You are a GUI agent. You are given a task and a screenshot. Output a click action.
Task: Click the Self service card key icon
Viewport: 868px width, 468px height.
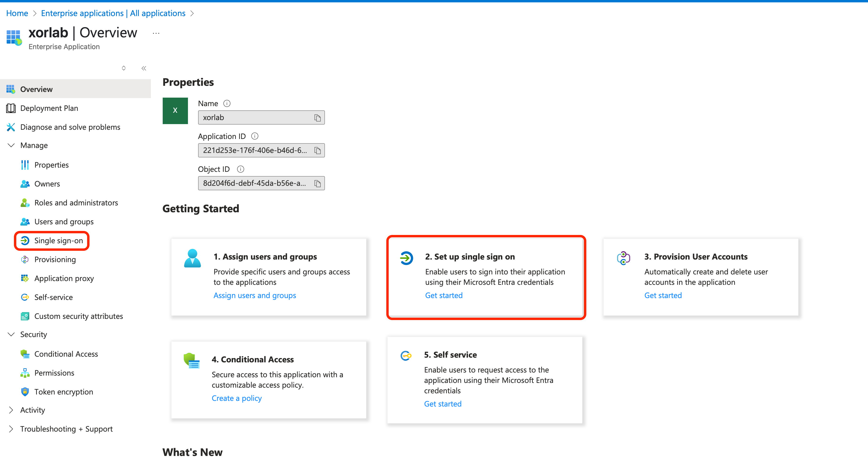point(406,356)
